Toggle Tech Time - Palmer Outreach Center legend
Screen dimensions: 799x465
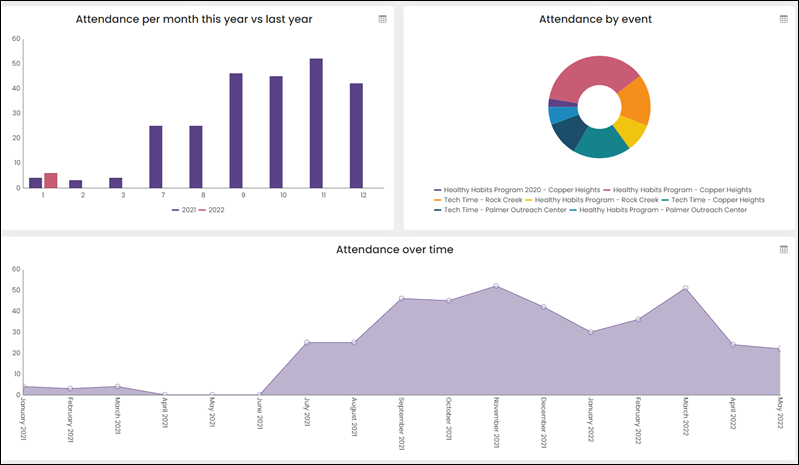[x=500, y=210]
